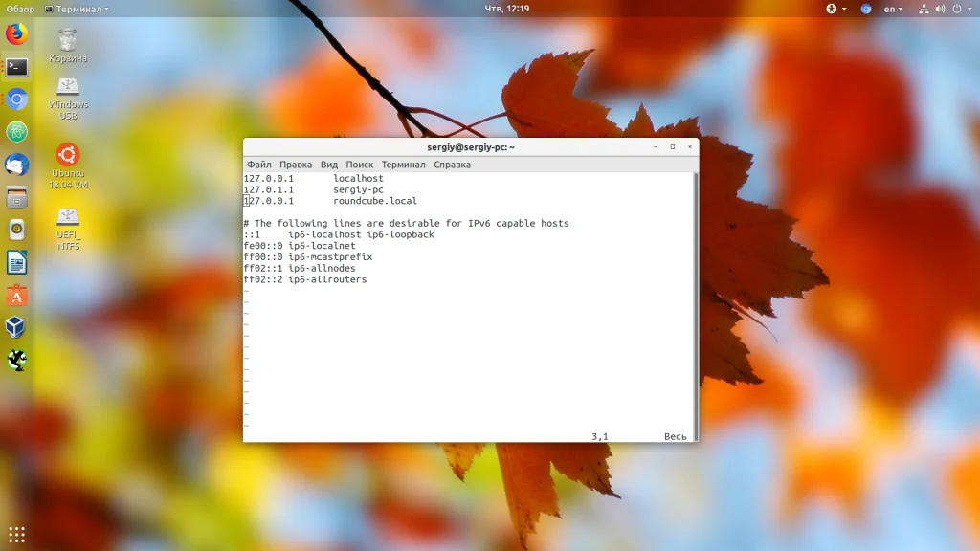
Task: Click the sergiy@sergiy-pc title bar
Action: 471,146
